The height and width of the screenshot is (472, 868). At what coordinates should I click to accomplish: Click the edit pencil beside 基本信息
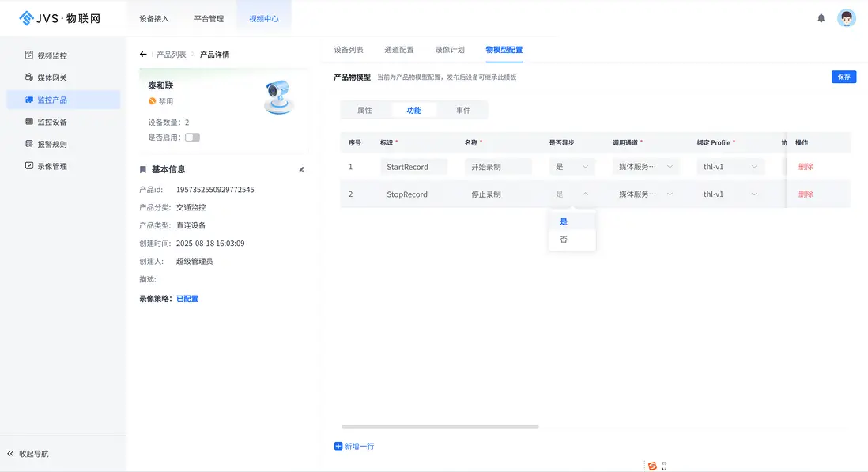pyautogui.click(x=300, y=168)
